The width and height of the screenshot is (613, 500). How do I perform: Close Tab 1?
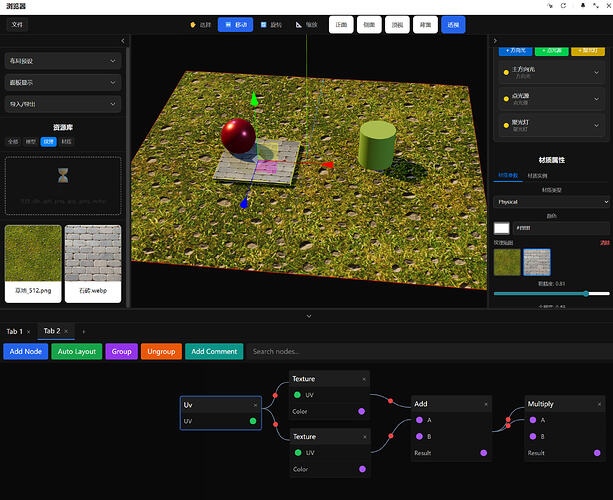29,332
